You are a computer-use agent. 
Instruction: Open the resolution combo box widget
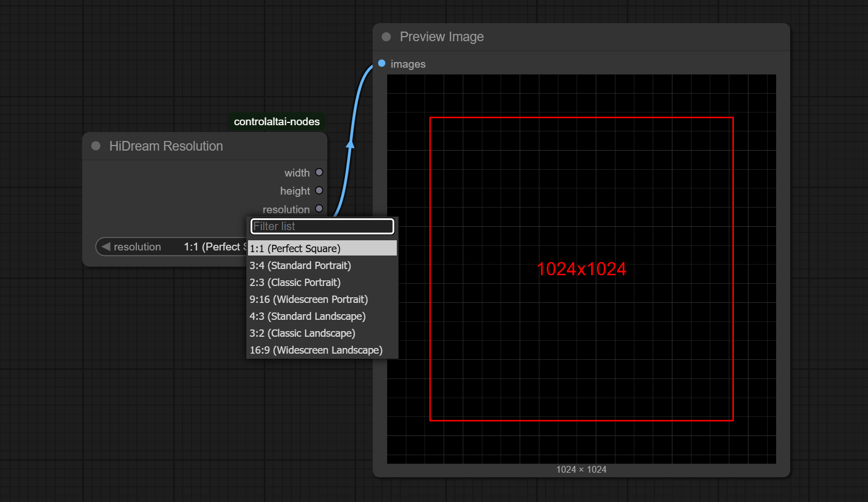point(172,246)
